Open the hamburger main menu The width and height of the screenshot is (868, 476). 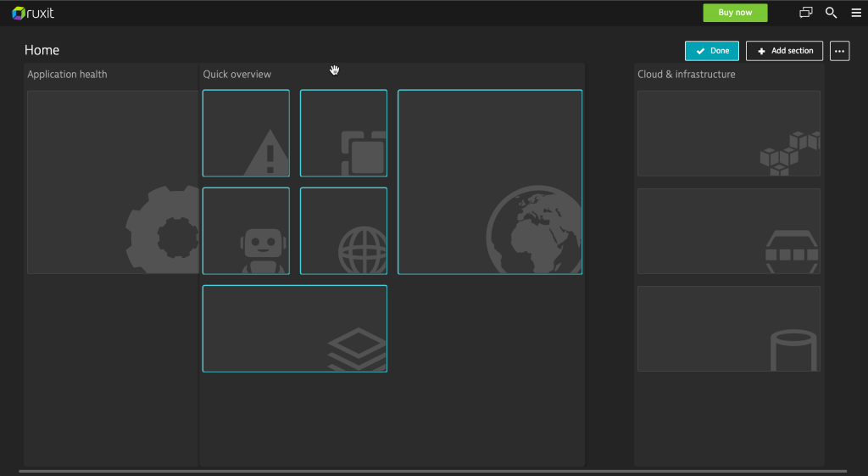pos(856,13)
